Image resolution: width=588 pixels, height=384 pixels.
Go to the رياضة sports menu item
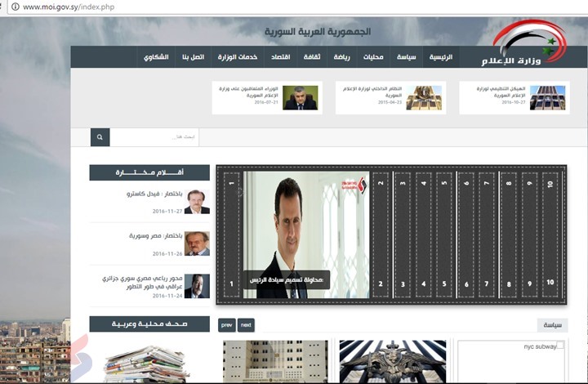coord(341,57)
